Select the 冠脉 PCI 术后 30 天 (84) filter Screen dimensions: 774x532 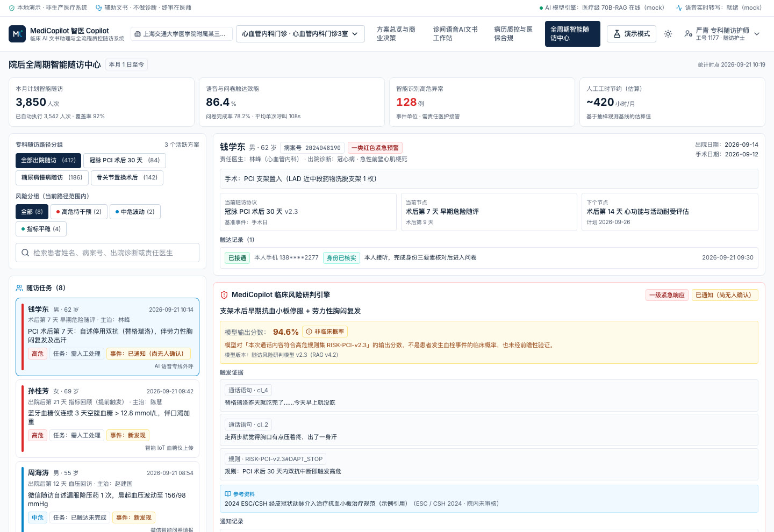pos(125,161)
